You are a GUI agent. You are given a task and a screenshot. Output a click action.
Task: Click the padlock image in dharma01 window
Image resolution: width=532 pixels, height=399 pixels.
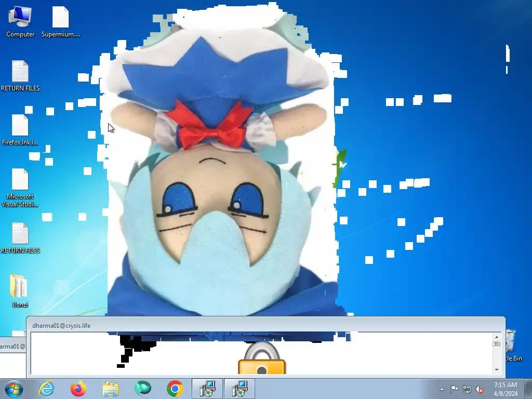[262, 358]
